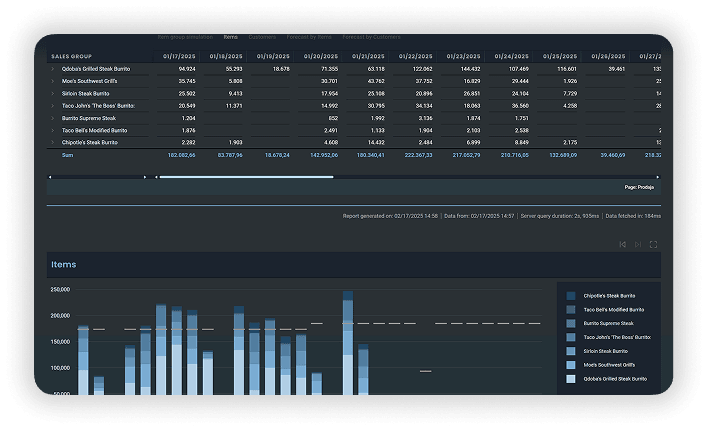Expand Burrito Supreme Steak row
708x429 pixels.
click(53, 118)
